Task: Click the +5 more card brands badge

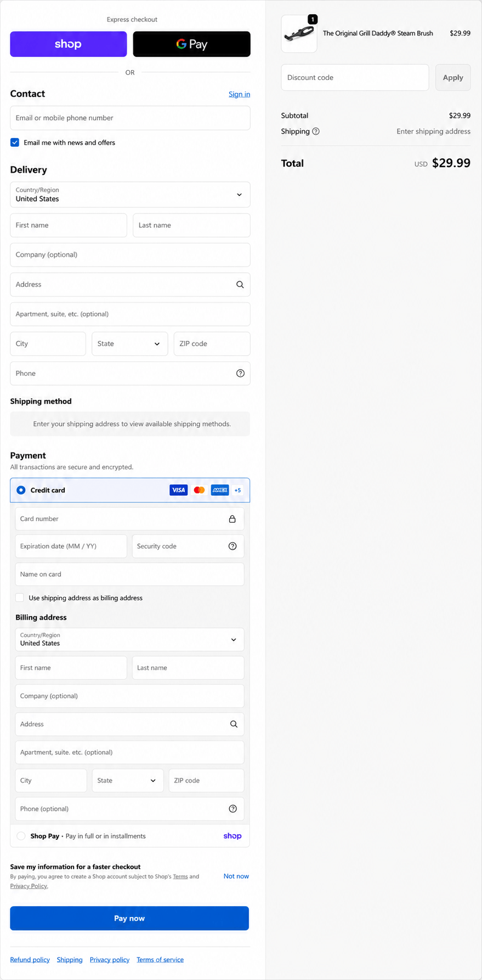Action: click(x=237, y=490)
